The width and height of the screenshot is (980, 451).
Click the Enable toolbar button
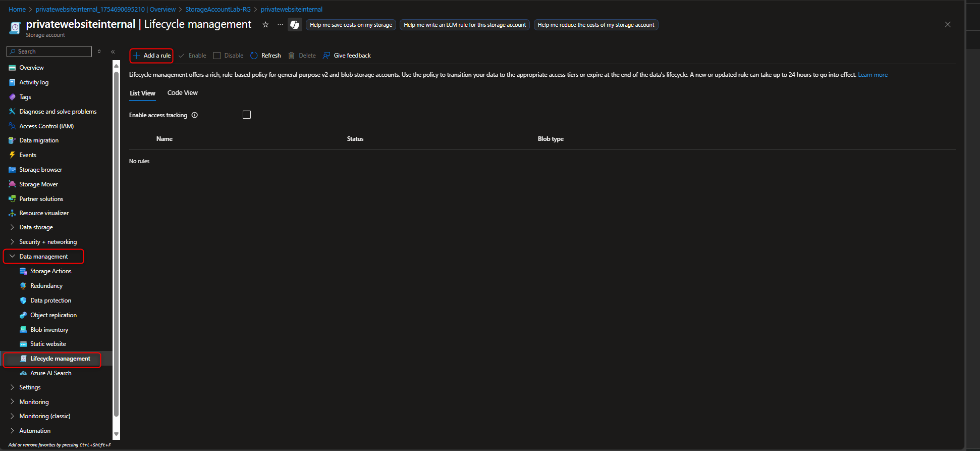(x=192, y=56)
